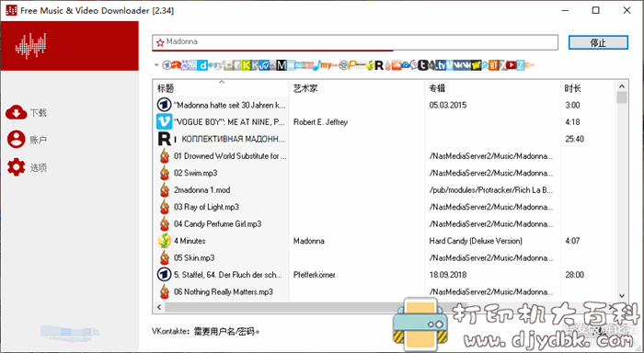Select the orange P source icon
Viewport: 644px width, 353px height.
click(x=352, y=65)
